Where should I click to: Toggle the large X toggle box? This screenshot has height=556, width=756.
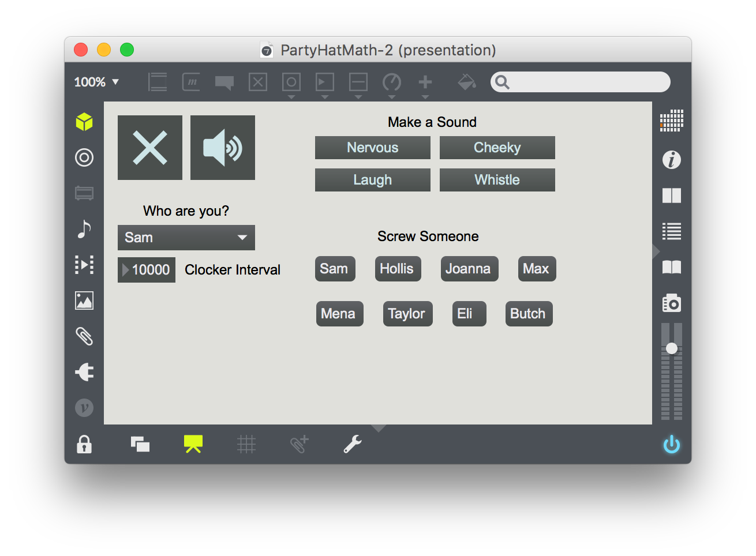pos(150,148)
